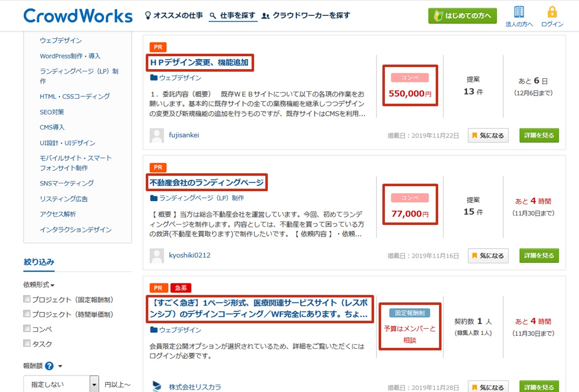Select ランディングページ（LP）制作 sidebar category
Image resolution: width=579 pixels, height=392 pixels.
(x=79, y=76)
